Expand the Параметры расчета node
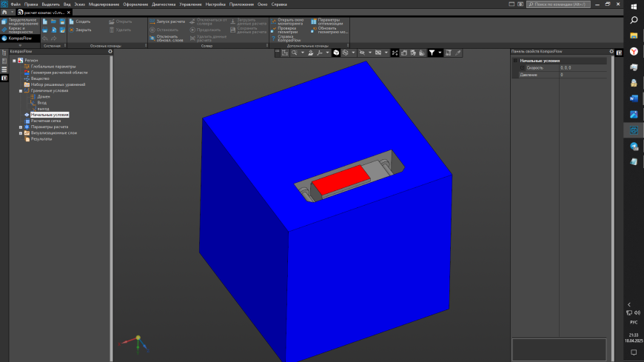644x362 pixels. (x=21, y=127)
